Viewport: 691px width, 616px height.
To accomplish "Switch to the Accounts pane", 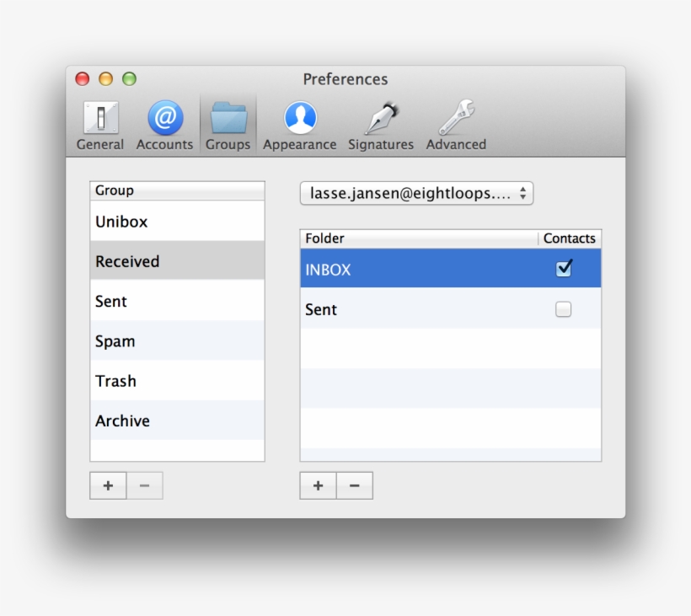I will (164, 121).
